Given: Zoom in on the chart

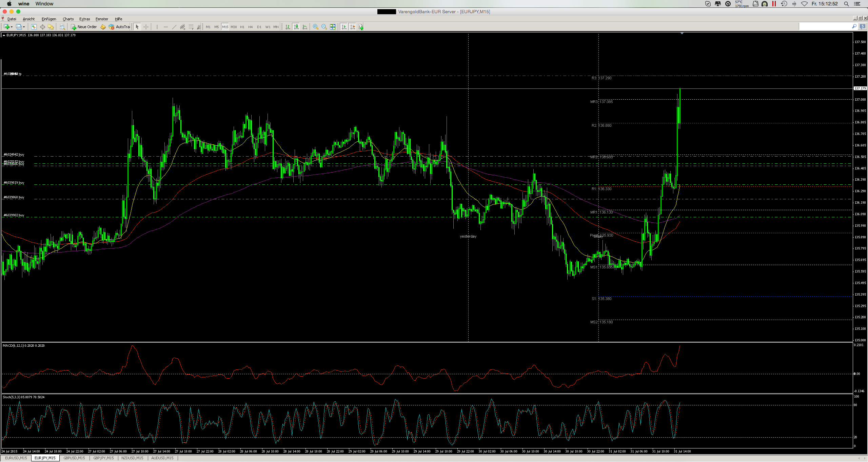Looking at the screenshot, I should click(x=315, y=27).
